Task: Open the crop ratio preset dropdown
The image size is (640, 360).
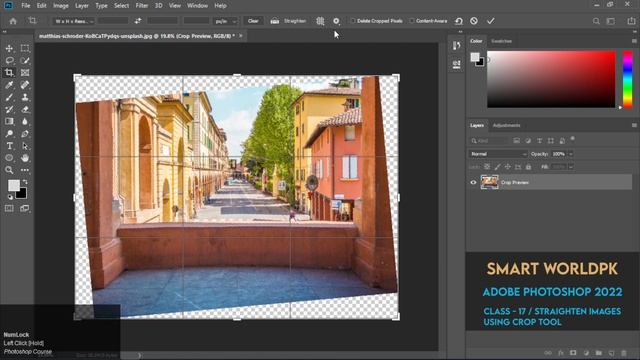Action: pos(74,21)
